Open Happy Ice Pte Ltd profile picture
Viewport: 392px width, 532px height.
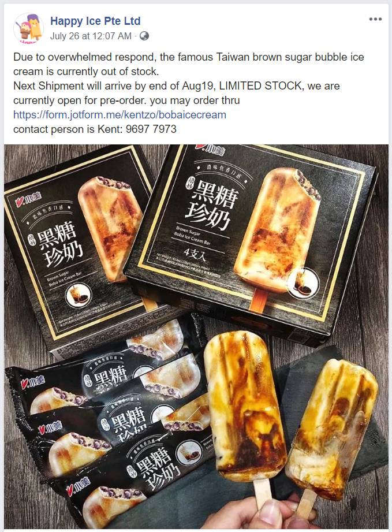point(28,28)
